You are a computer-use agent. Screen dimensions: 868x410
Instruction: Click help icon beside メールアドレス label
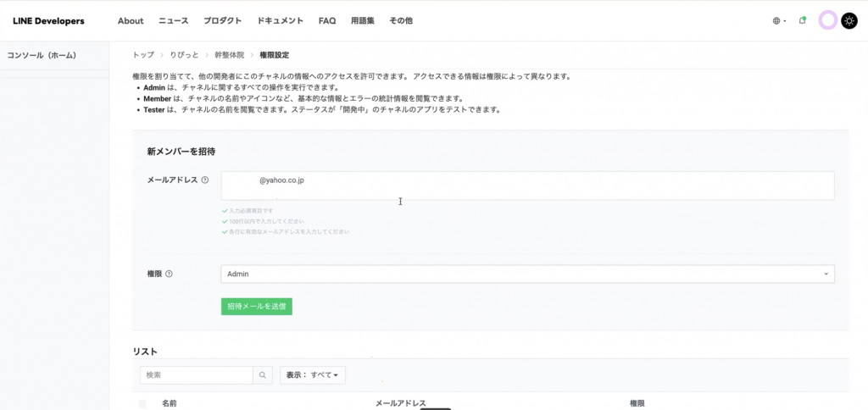coord(205,180)
